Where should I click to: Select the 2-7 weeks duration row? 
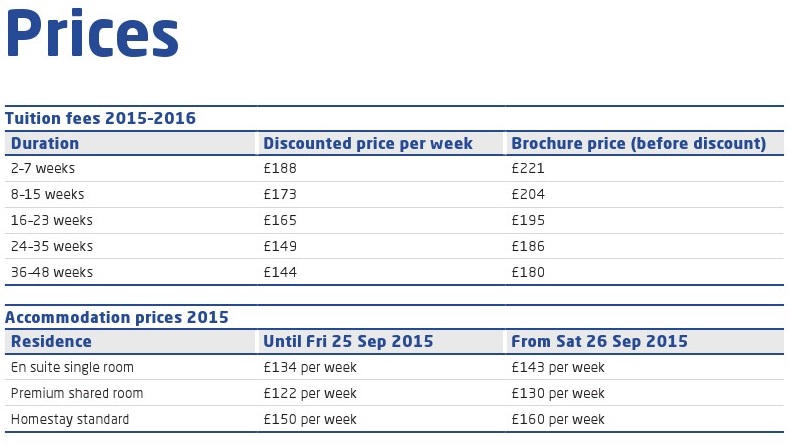(x=394, y=169)
